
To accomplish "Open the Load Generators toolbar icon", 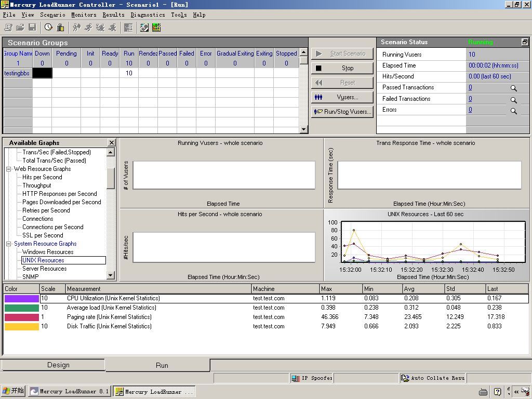I will [x=60, y=28].
